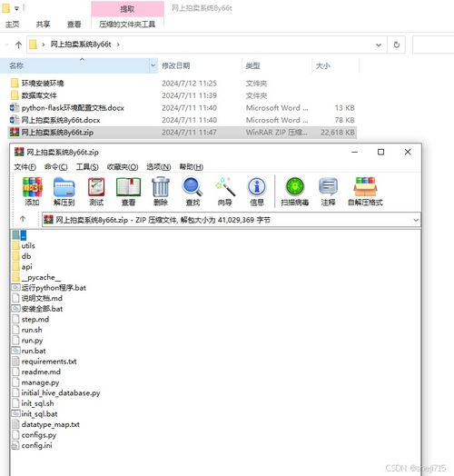Expand the Explorer address bar history dropdown

click(x=379, y=45)
